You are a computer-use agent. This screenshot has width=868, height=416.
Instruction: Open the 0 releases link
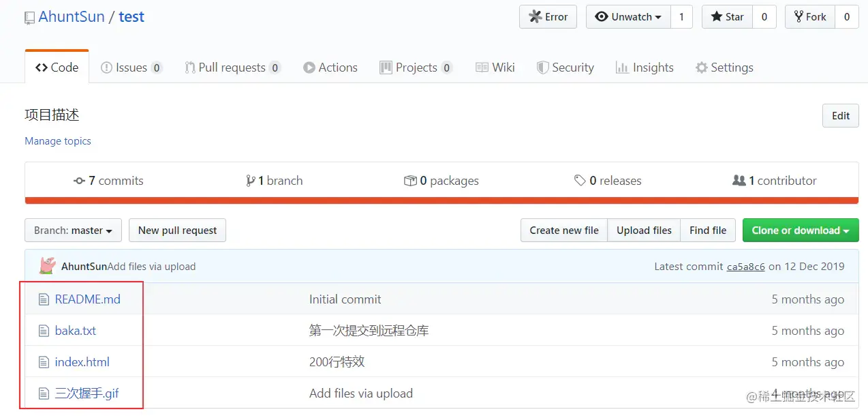pos(608,181)
